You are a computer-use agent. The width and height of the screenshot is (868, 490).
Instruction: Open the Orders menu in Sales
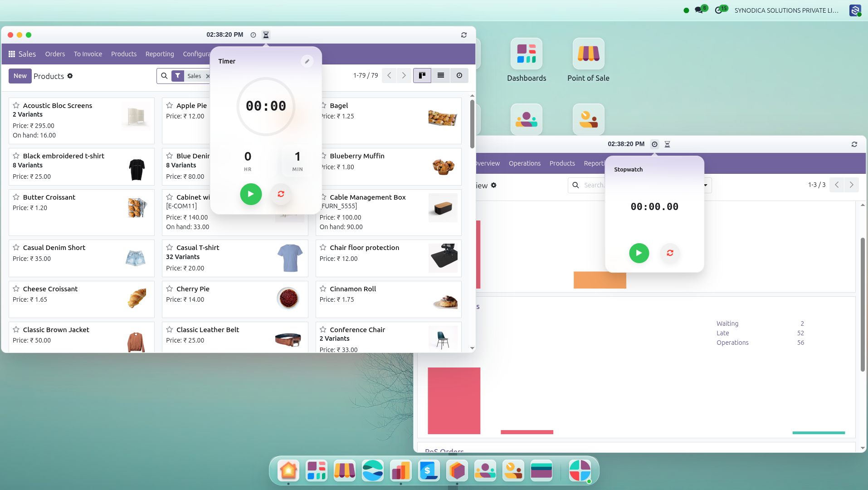coord(55,54)
